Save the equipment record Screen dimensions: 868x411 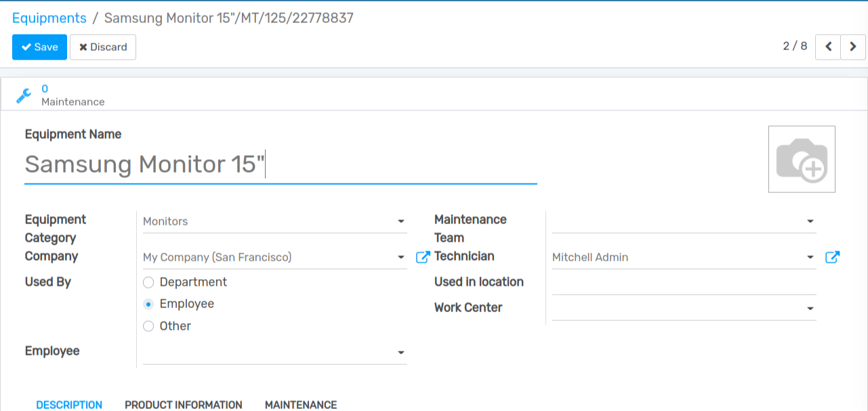point(39,47)
